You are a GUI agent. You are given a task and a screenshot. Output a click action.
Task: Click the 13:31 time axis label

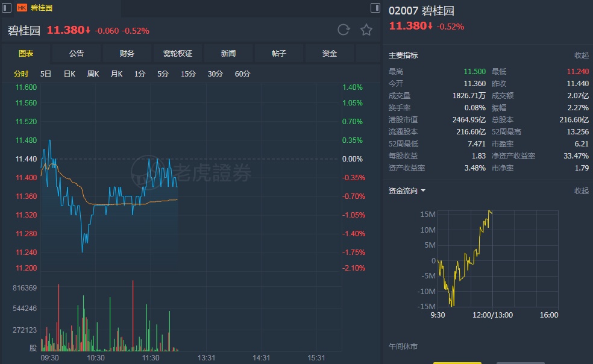coord(206,357)
